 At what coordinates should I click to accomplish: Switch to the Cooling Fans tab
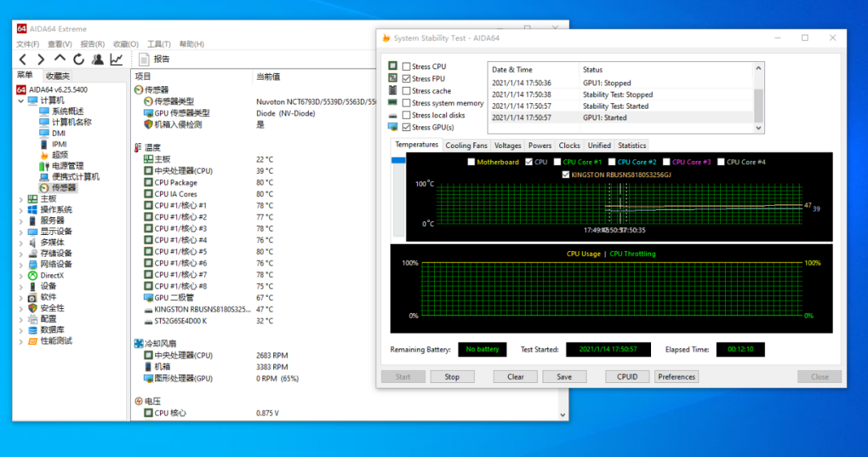pos(466,145)
